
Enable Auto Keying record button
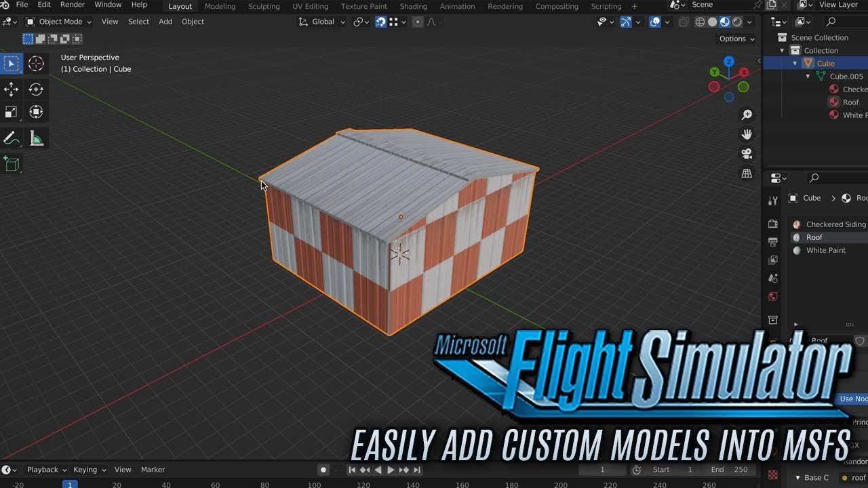323,470
